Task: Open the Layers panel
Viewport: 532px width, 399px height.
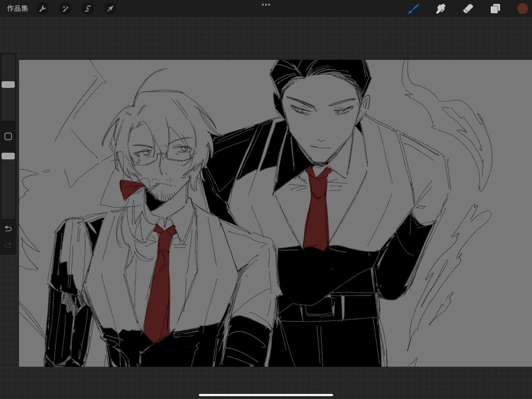Action: coord(495,8)
